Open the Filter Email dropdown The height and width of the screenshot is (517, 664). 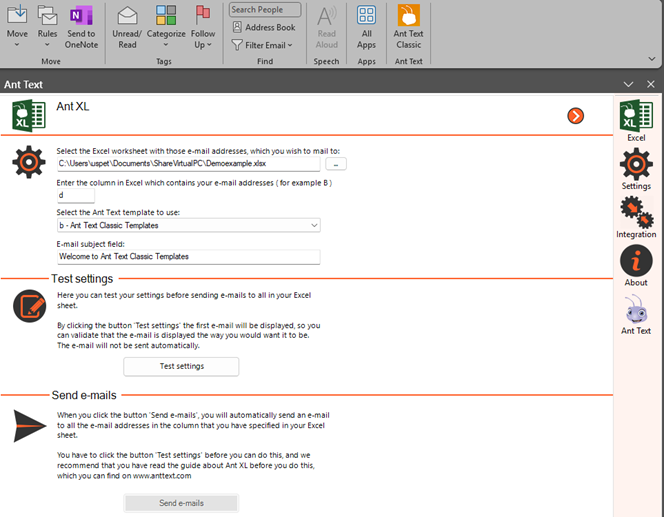(x=263, y=45)
